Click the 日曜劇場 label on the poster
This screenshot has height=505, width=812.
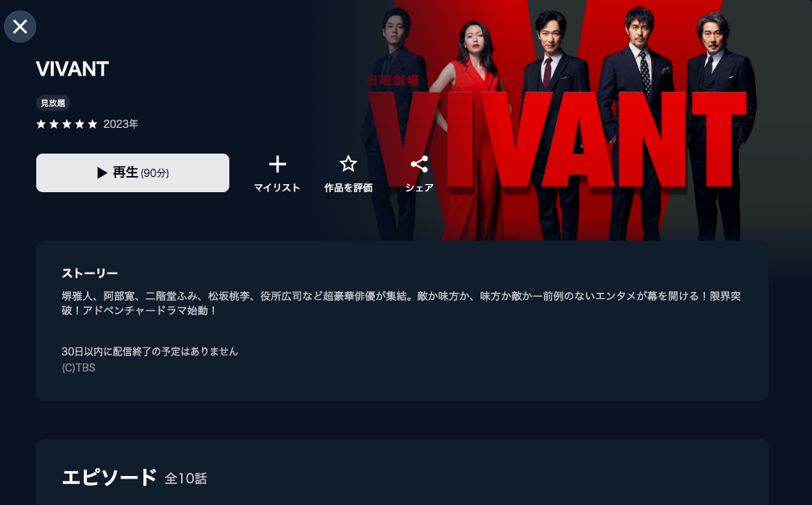(393, 80)
